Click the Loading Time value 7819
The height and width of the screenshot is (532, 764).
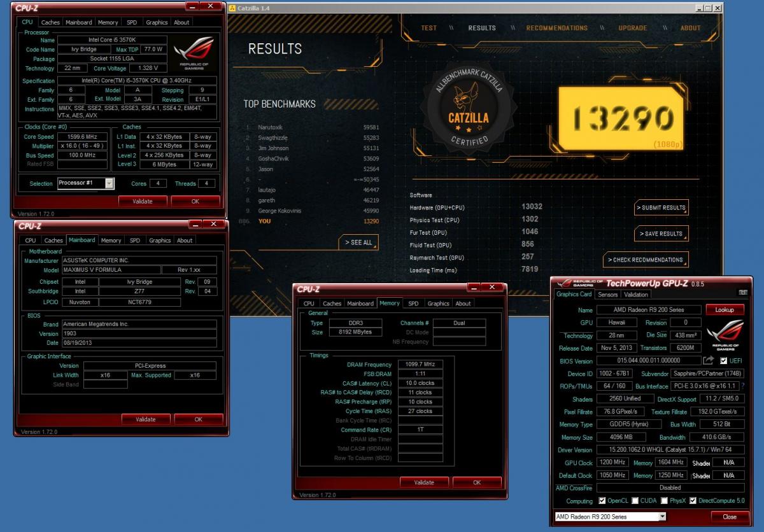click(x=530, y=269)
